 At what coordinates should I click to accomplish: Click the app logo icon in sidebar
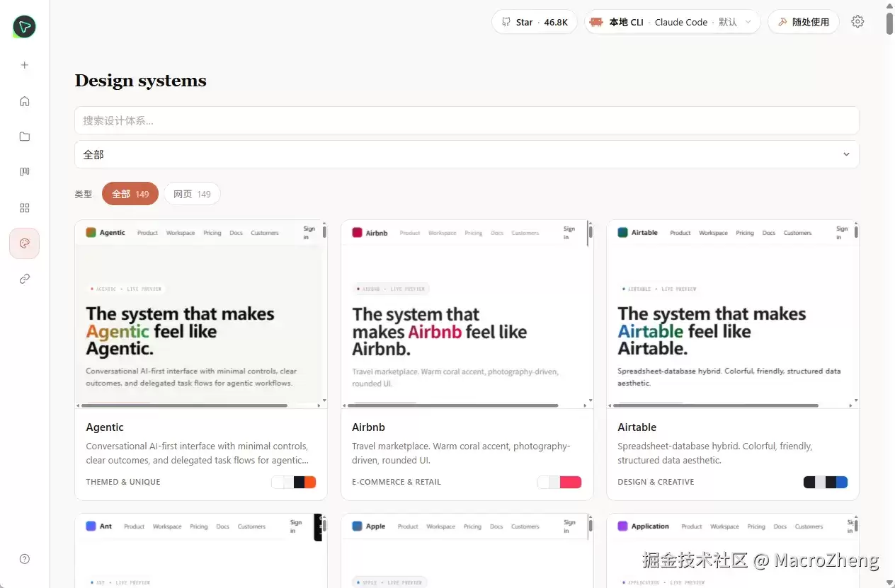tap(24, 27)
